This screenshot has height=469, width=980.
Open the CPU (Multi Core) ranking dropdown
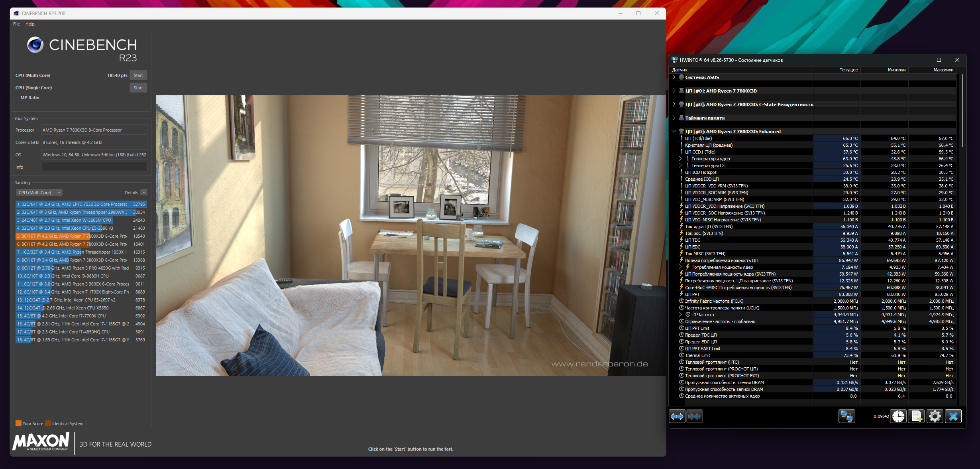tap(39, 193)
